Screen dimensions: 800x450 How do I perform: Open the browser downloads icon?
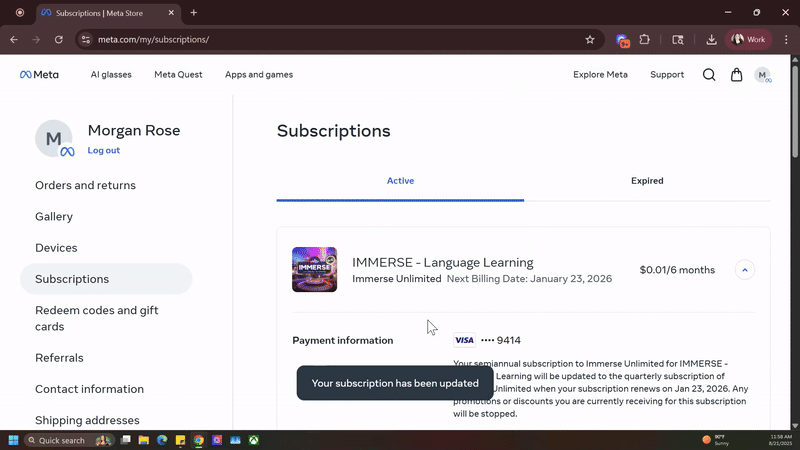tap(711, 40)
